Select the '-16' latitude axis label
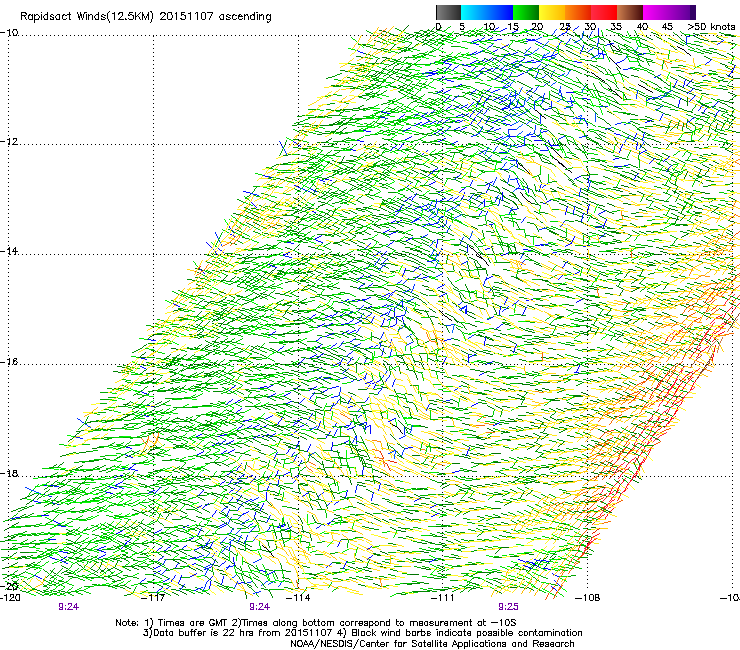This screenshot has height=650, width=740. tap(9, 362)
